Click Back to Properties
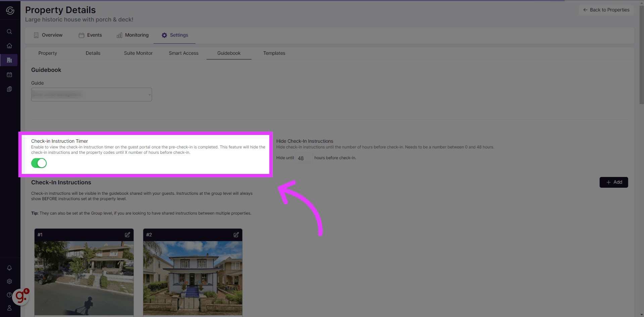This screenshot has height=317, width=644. click(606, 10)
